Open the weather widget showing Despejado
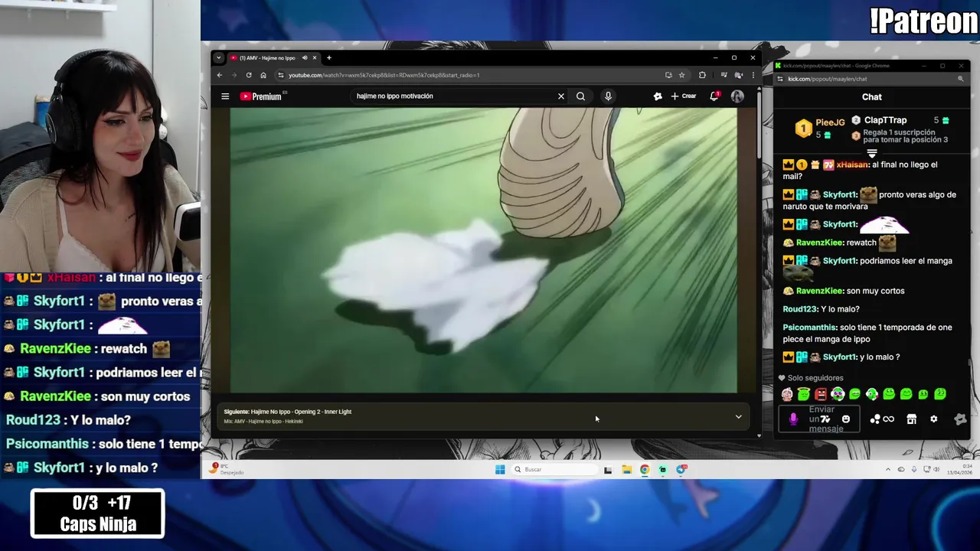 point(227,469)
